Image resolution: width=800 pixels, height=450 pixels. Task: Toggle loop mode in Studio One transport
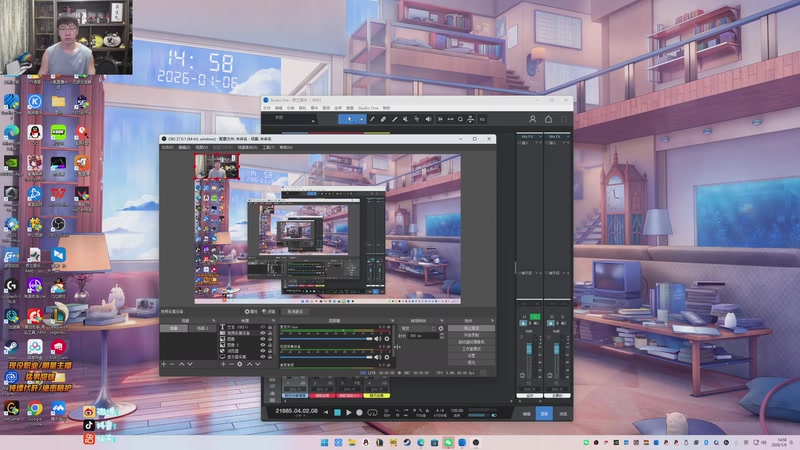click(372, 412)
